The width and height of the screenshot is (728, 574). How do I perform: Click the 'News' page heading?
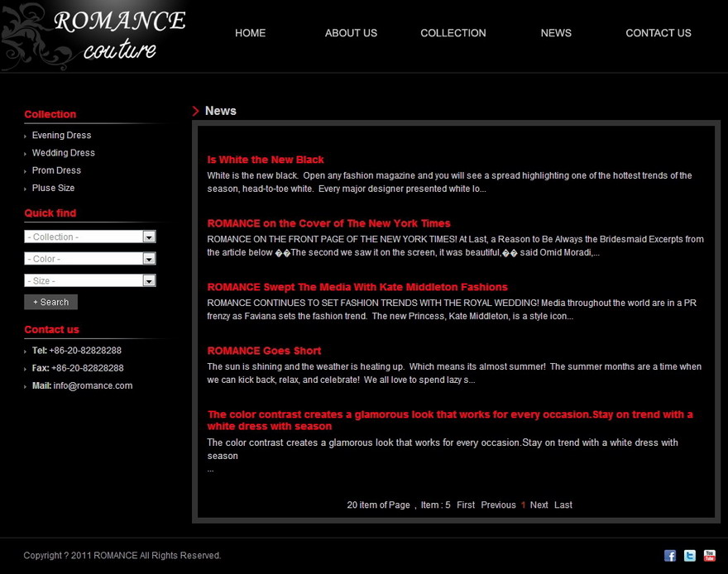click(221, 111)
